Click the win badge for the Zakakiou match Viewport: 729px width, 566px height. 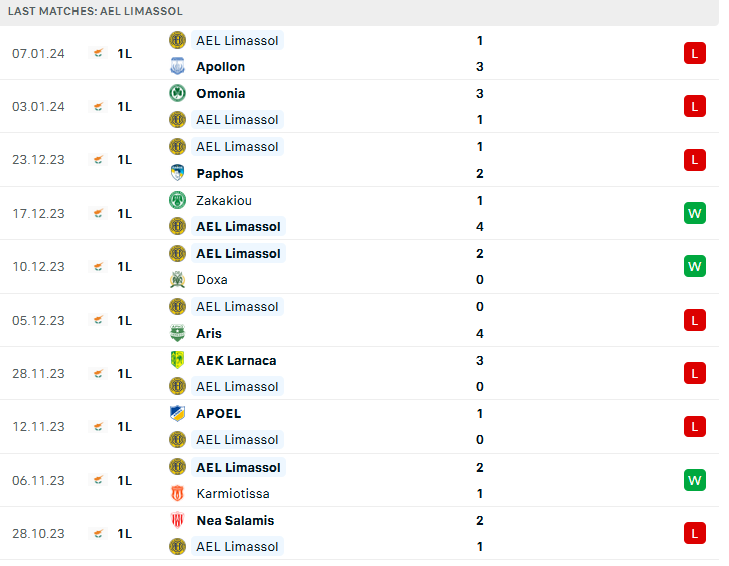[695, 213]
